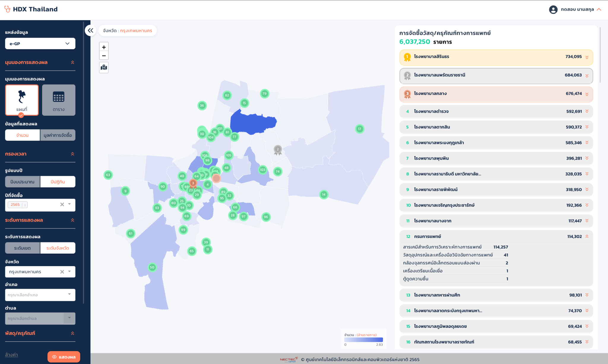Switch data display to มูลค่าการจัดซื้อ
The image size is (608, 364).
pos(58,135)
